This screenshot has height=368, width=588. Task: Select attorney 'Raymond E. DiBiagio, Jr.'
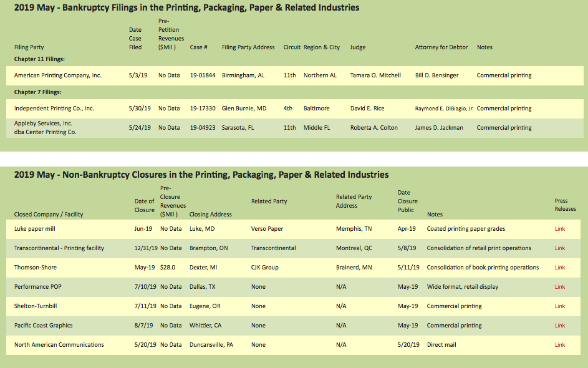coord(444,109)
